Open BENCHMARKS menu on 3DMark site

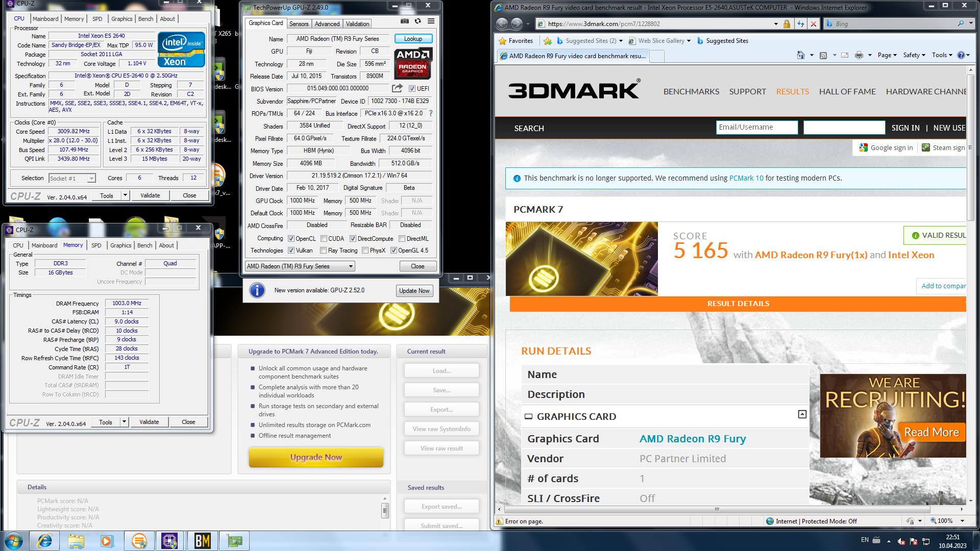click(x=691, y=92)
